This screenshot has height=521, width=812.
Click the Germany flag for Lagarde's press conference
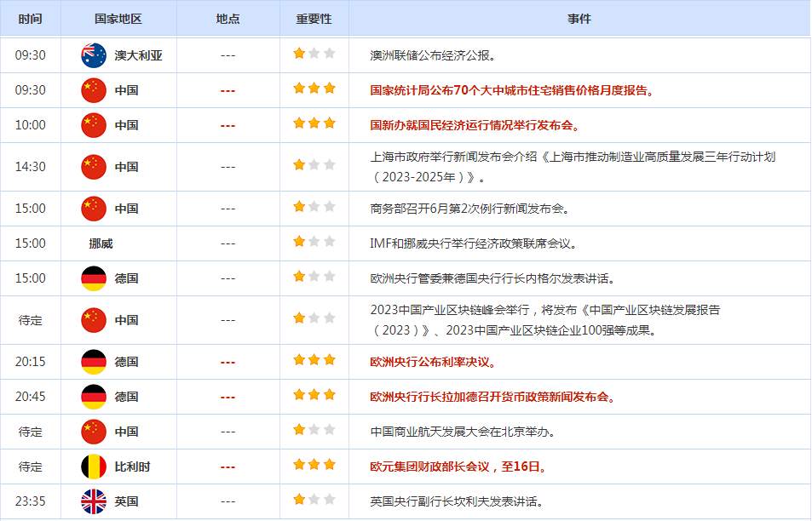click(x=93, y=394)
